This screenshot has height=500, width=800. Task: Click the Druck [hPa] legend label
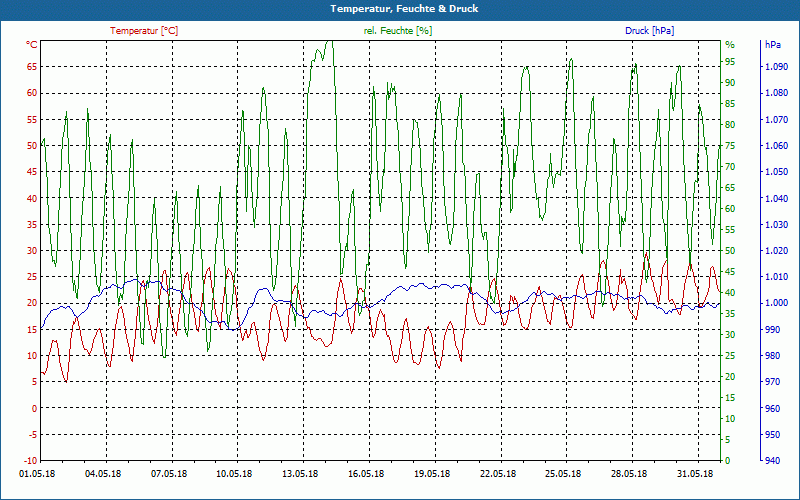[649, 31]
